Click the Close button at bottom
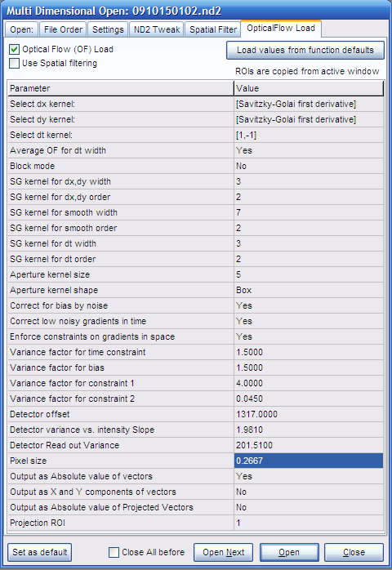The height and width of the screenshot is (570, 392). tap(354, 553)
